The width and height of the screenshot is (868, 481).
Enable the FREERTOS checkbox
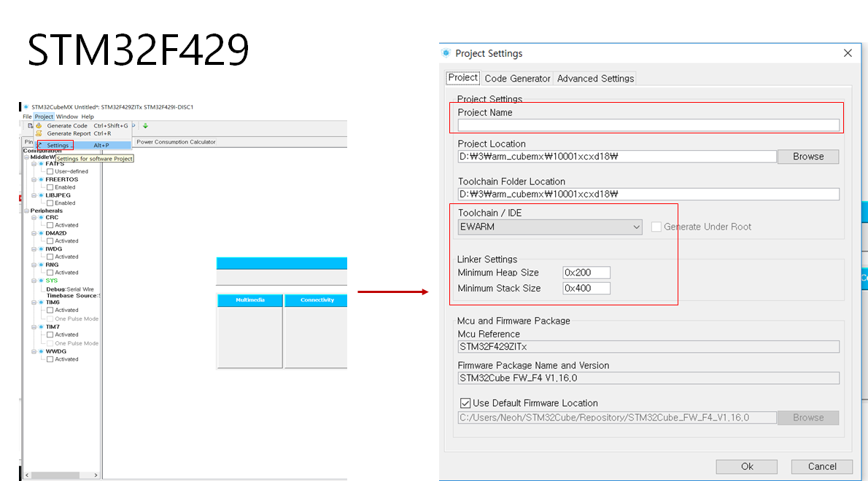pyautogui.click(x=50, y=187)
